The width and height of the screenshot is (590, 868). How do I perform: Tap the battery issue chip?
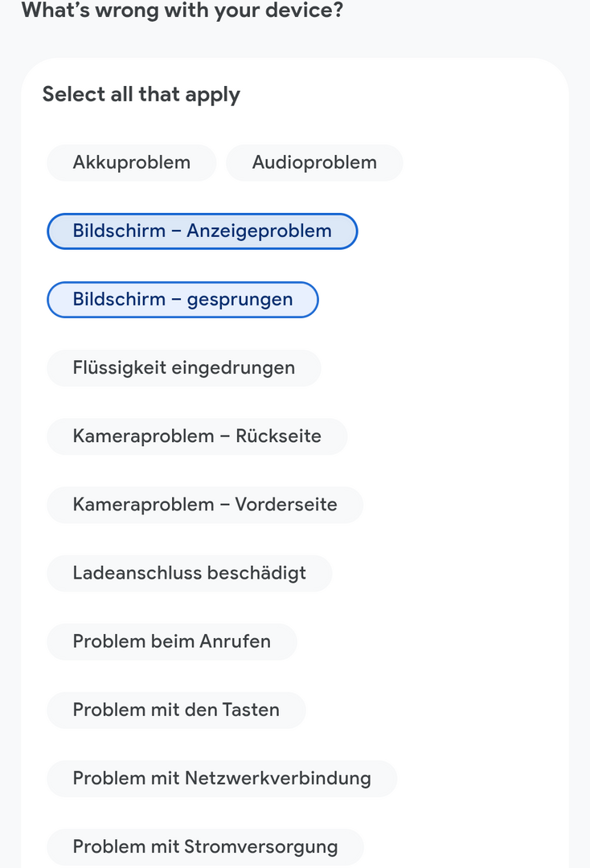(x=132, y=162)
